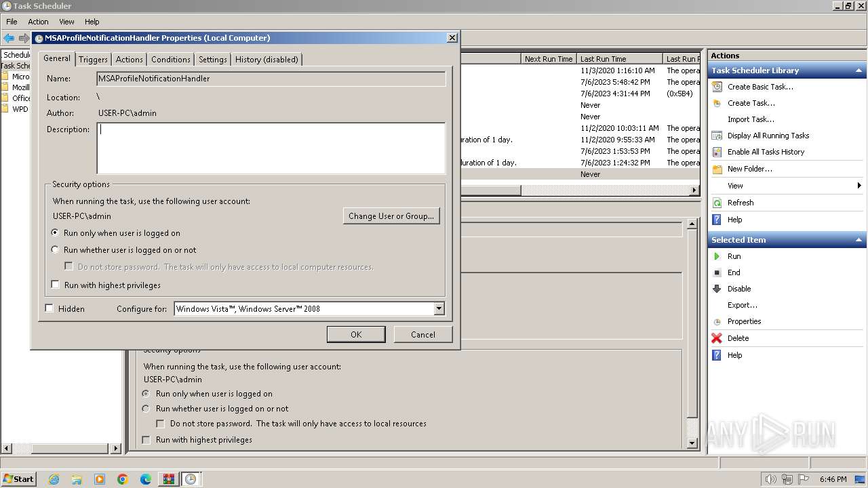Open Windows Media Player from taskbar
Image resolution: width=868 pixels, height=488 pixels.
[x=100, y=479]
